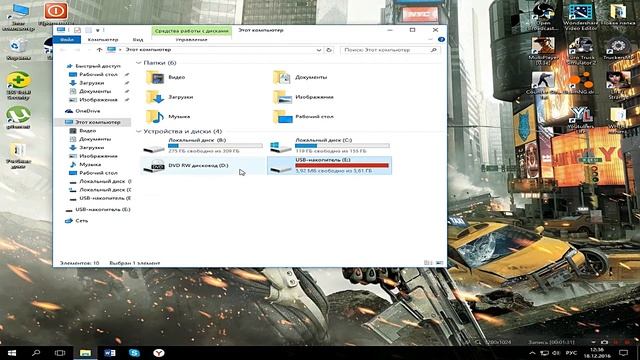Open the Управление ribbon tab
The width and height of the screenshot is (640, 360).
[191, 40]
